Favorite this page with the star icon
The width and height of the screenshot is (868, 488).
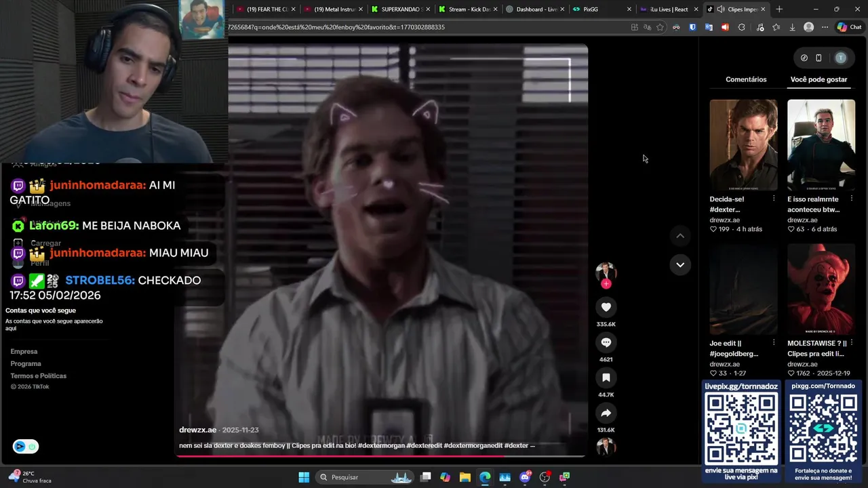(x=660, y=27)
